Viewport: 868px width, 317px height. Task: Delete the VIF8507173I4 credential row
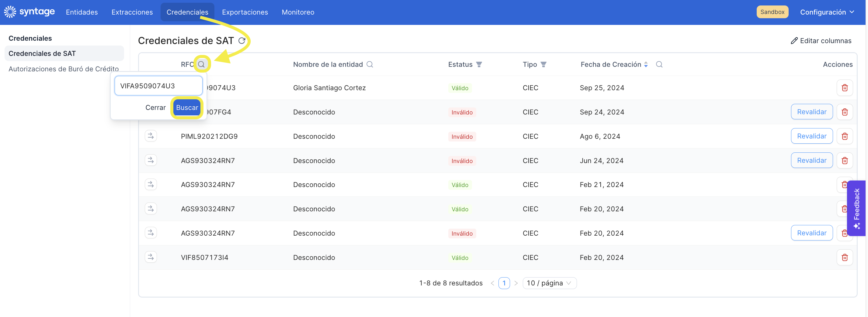(844, 257)
